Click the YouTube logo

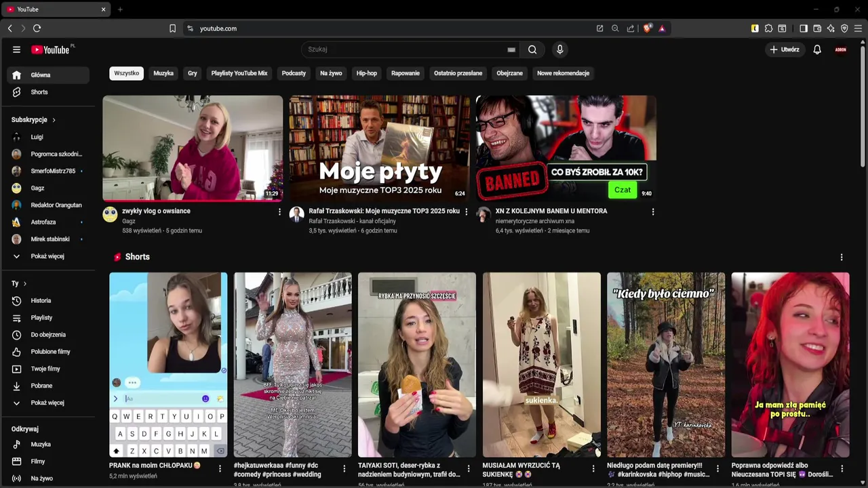click(x=50, y=49)
